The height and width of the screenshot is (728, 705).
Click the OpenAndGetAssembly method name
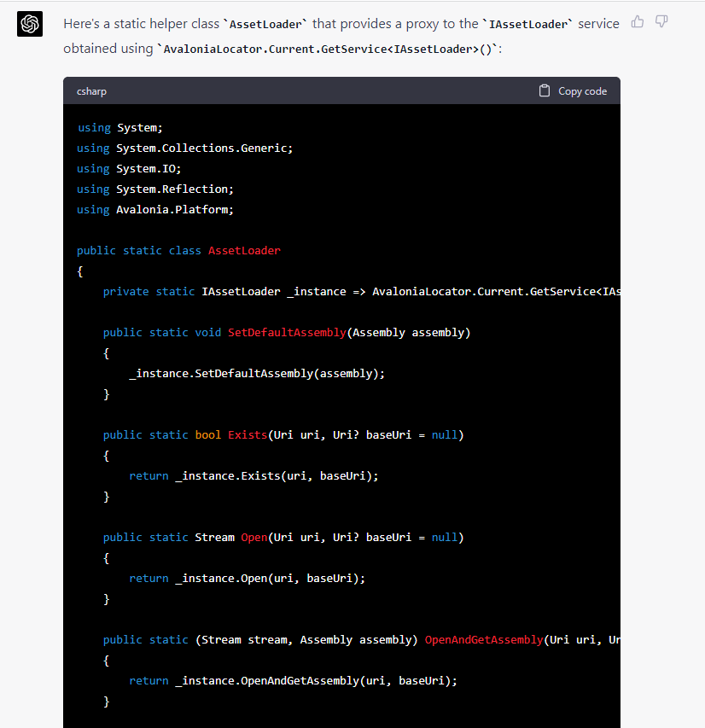point(485,639)
